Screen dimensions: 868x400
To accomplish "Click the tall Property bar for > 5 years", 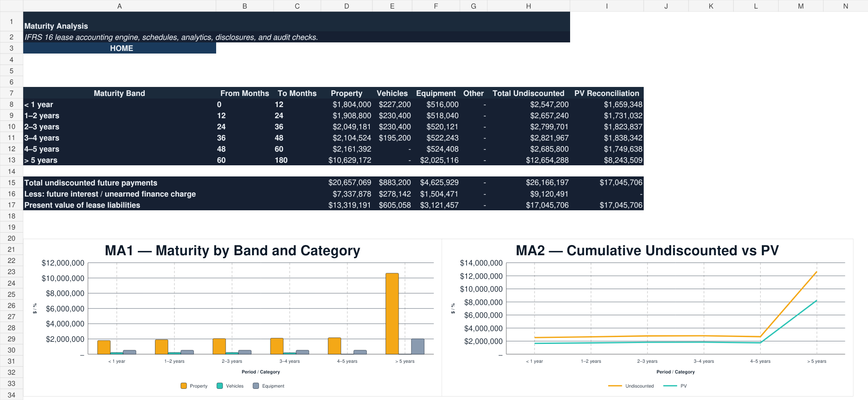I will pos(392,313).
